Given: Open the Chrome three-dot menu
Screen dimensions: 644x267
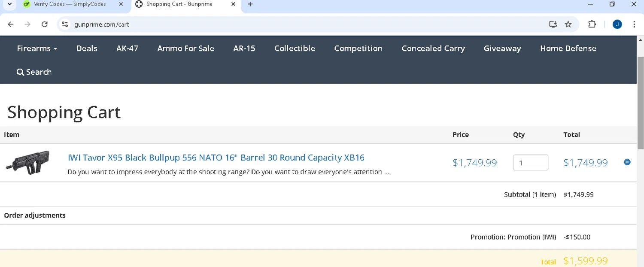Looking at the screenshot, I should [x=634, y=24].
